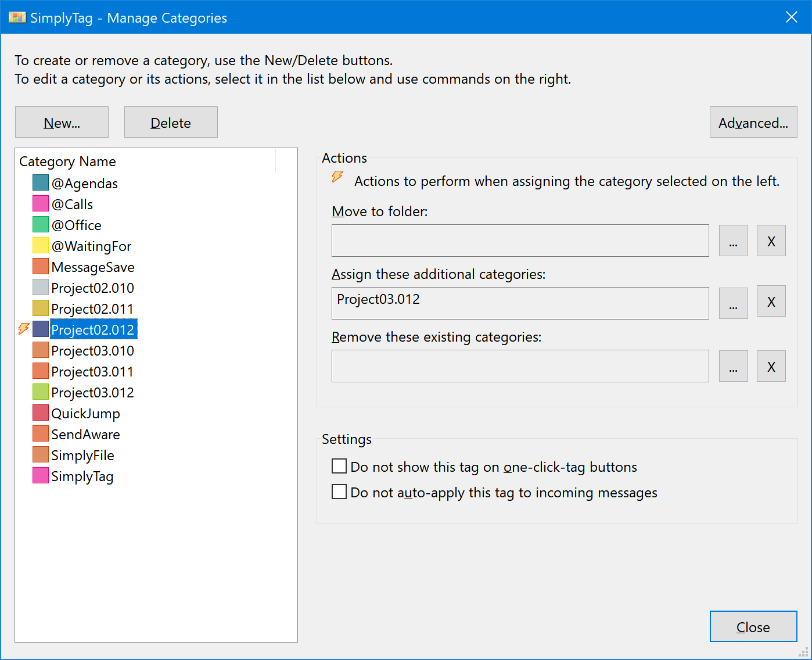Click the @WaitingFor yellow color swatch
812x660 pixels.
tap(41, 245)
